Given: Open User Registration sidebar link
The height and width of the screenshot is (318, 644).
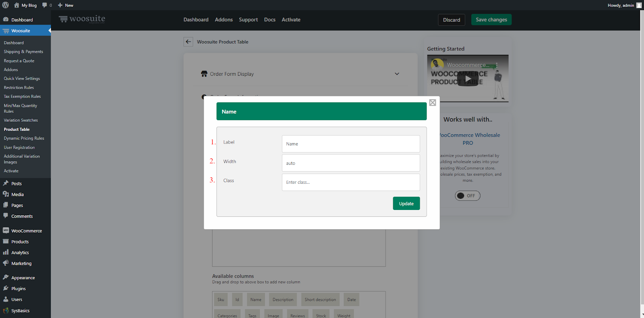Looking at the screenshot, I should tap(19, 148).
